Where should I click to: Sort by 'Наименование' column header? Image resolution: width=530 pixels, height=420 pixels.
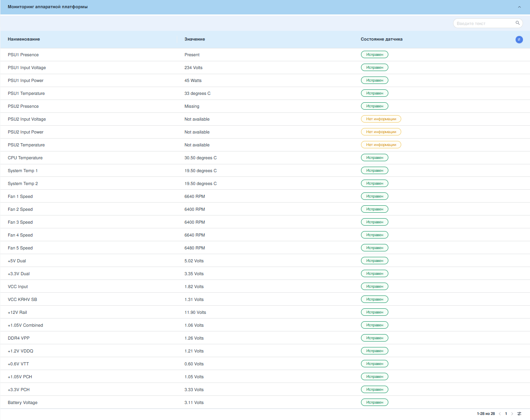pyautogui.click(x=24, y=39)
